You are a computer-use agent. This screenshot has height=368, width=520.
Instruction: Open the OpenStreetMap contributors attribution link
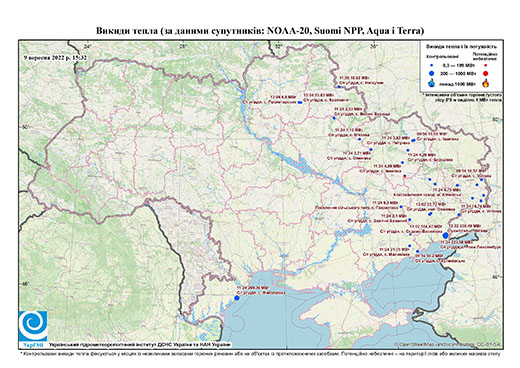tap(447, 344)
